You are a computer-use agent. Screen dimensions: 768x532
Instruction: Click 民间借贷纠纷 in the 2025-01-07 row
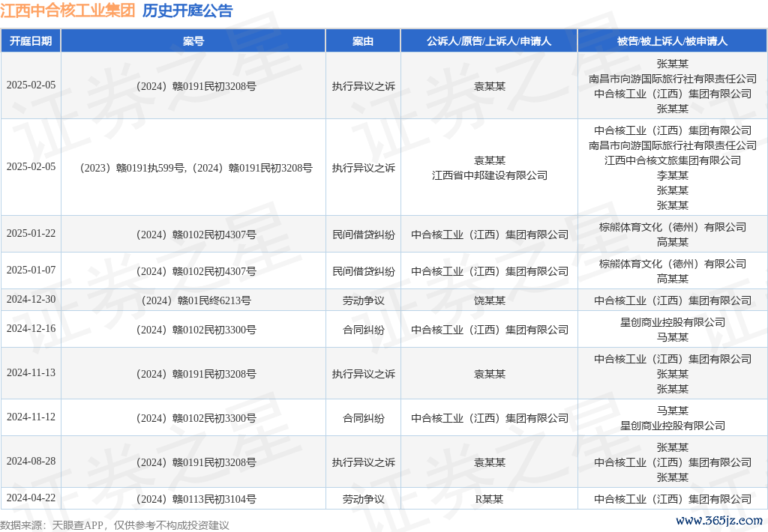pos(364,271)
